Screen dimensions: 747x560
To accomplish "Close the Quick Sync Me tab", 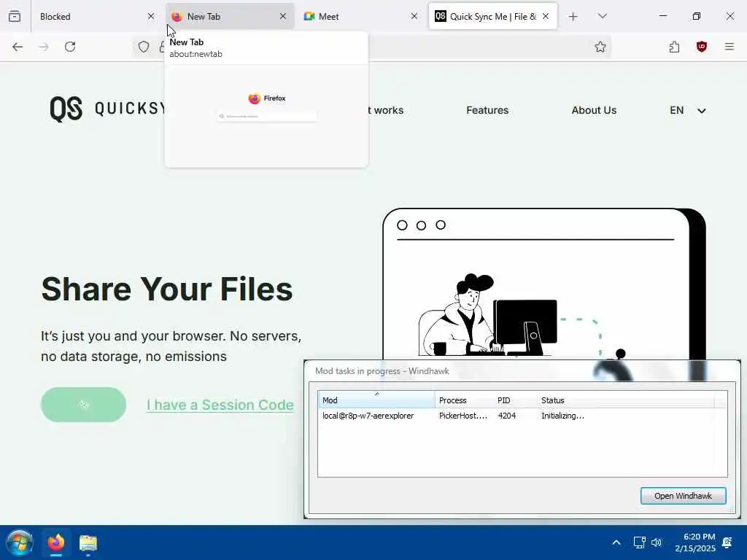I will 546,16.
